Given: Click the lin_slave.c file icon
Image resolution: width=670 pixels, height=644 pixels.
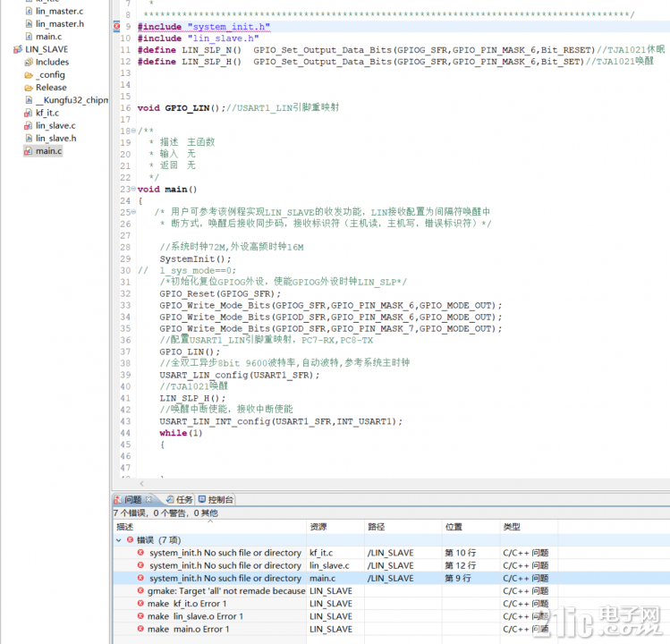Looking at the screenshot, I should click(x=29, y=125).
